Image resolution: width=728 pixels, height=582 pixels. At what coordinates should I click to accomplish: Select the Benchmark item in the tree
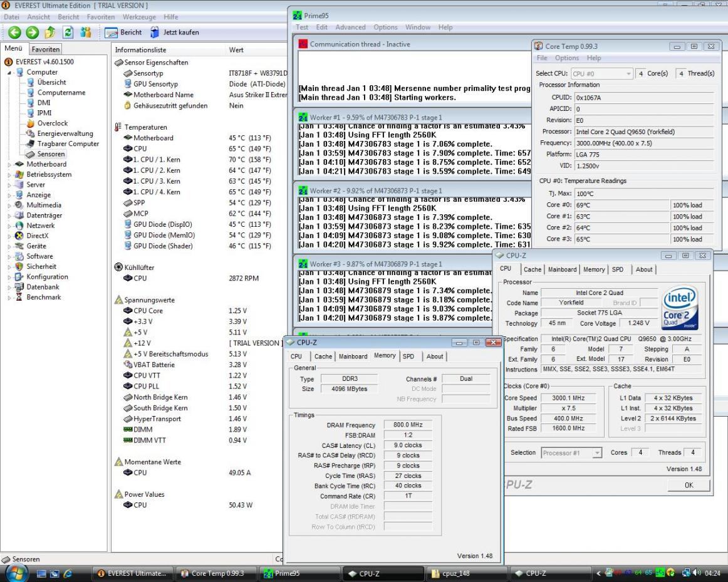(43, 297)
